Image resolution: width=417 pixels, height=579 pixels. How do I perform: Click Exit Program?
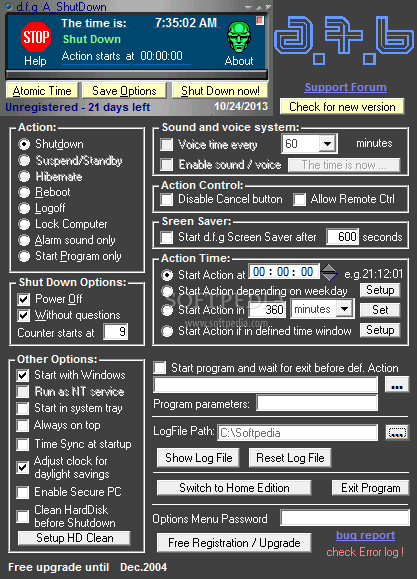[x=370, y=488]
